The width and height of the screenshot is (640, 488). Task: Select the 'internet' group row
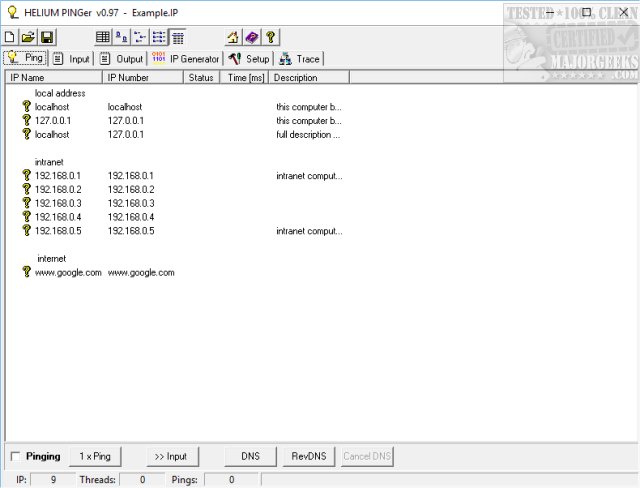(51, 258)
